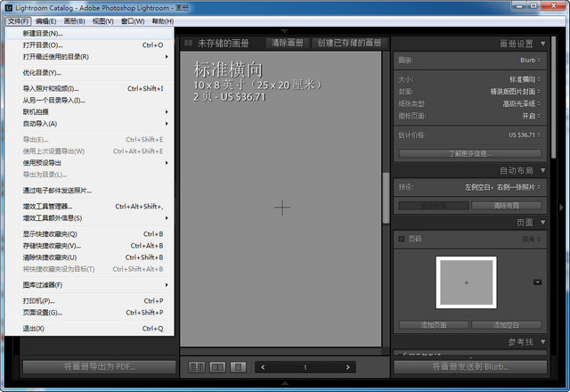Open the 视图(V) menu in menu bar
The height and width of the screenshot is (392, 570).
click(x=103, y=20)
